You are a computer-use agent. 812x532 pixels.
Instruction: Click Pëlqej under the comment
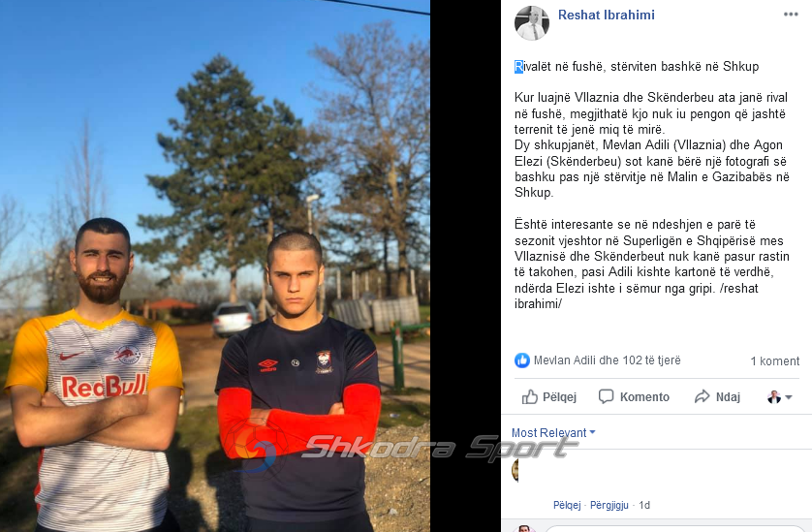(567, 505)
